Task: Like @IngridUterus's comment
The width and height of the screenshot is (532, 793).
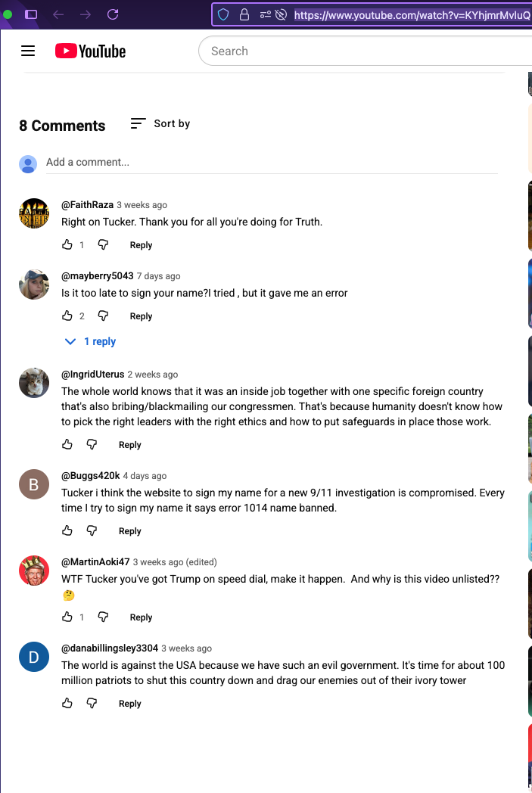Action: tap(67, 444)
